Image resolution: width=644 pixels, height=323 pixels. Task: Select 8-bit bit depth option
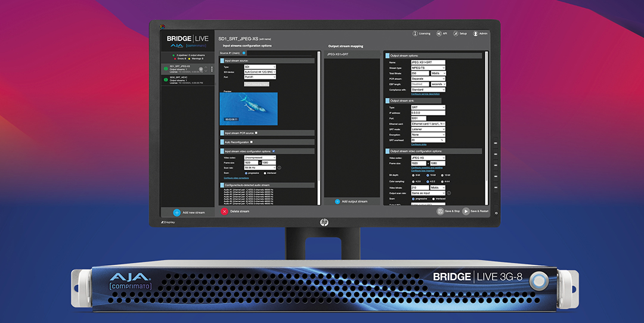pos(413,175)
